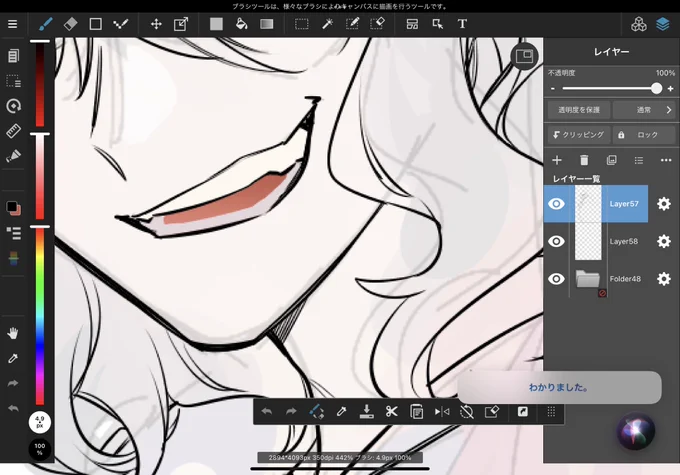Delete the layer with the trash icon
Screen dimensions: 680x475
tap(584, 161)
